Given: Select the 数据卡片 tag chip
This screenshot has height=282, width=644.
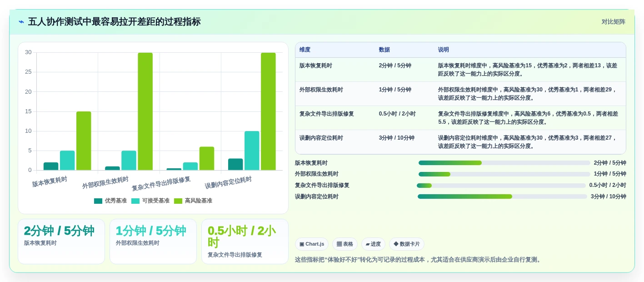Looking at the screenshot, I should click(407, 244).
